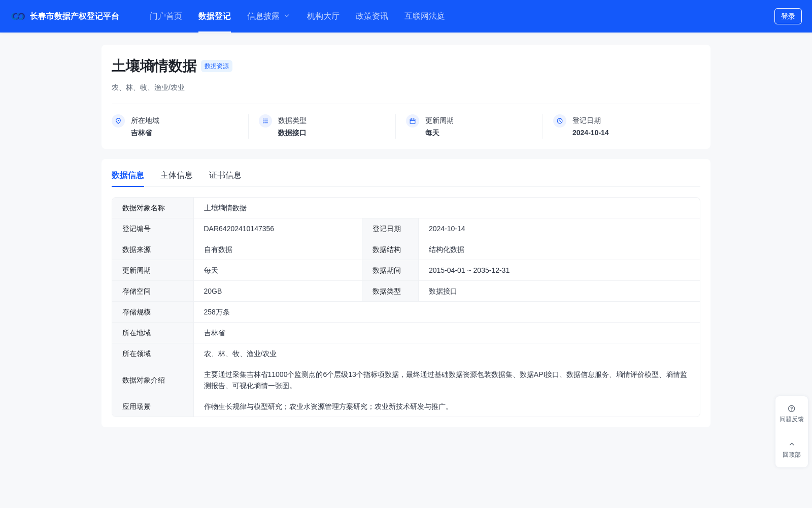This screenshot has width=812, height=508.
Task: Open the 门户首页 menu item
Action: [x=166, y=16]
